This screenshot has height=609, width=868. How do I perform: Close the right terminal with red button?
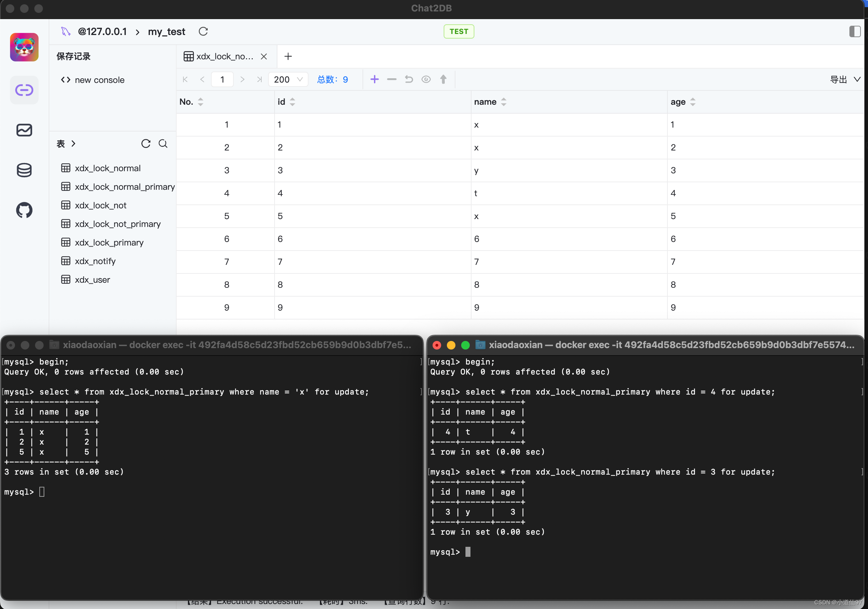click(437, 345)
